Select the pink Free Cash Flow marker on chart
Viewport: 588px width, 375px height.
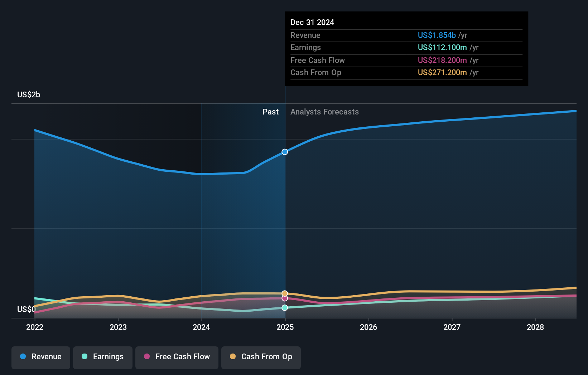click(285, 299)
